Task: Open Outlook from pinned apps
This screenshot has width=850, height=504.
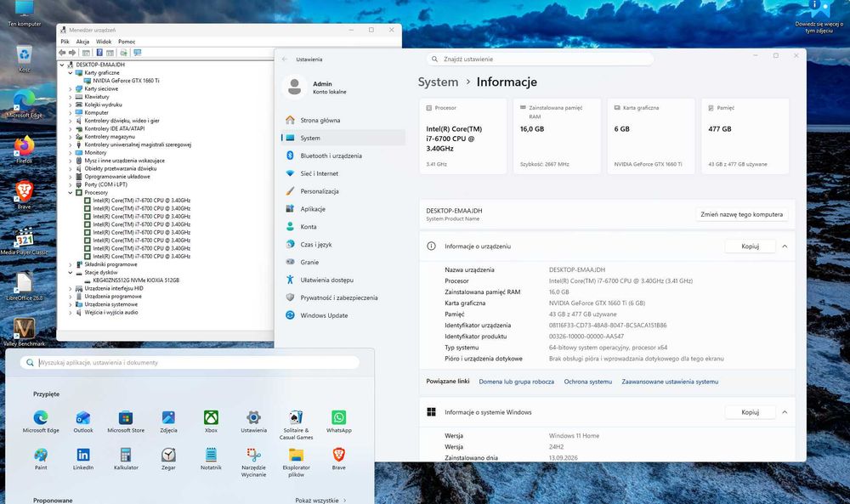Action: pos(83,422)
